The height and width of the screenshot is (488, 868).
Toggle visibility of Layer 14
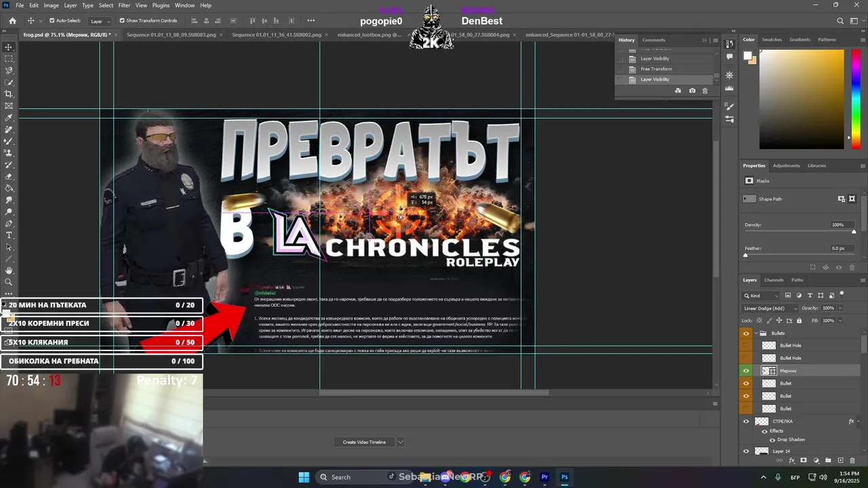click(x=747, y=451)
